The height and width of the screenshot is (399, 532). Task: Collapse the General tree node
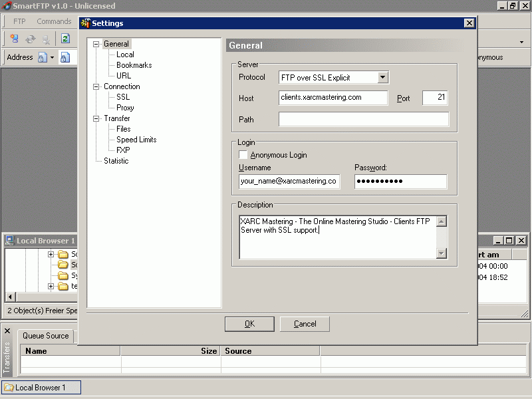tap(96, 44)
